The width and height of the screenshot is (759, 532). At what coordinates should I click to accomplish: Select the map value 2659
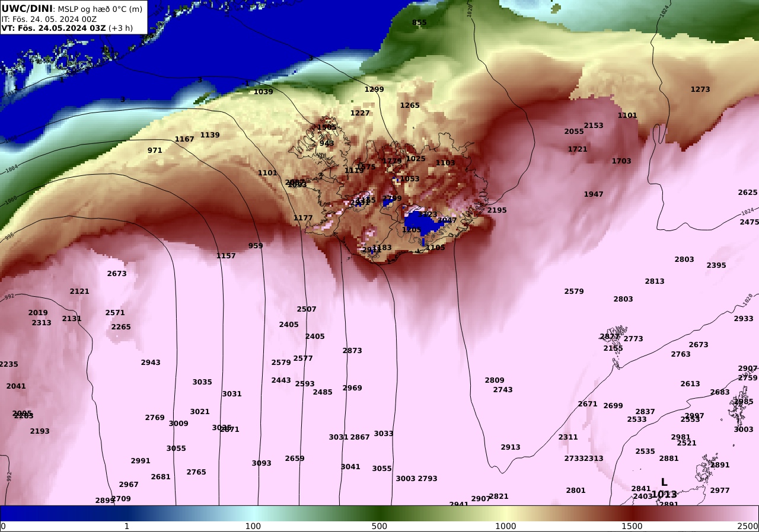coord(295,459)
